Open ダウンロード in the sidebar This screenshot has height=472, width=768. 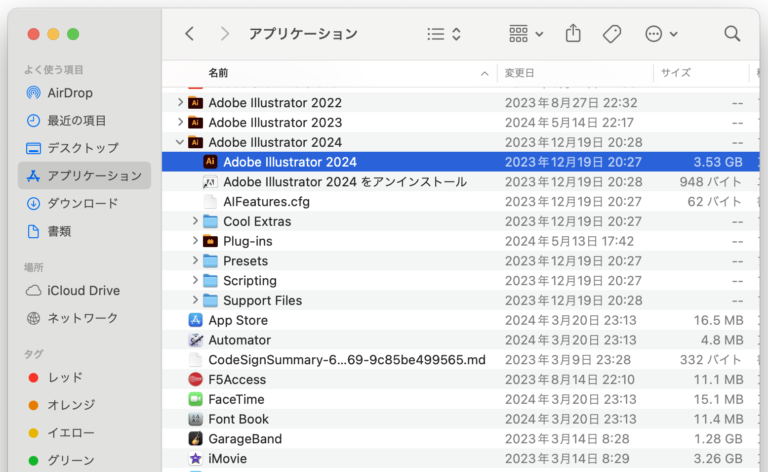(x=84, y=203)
